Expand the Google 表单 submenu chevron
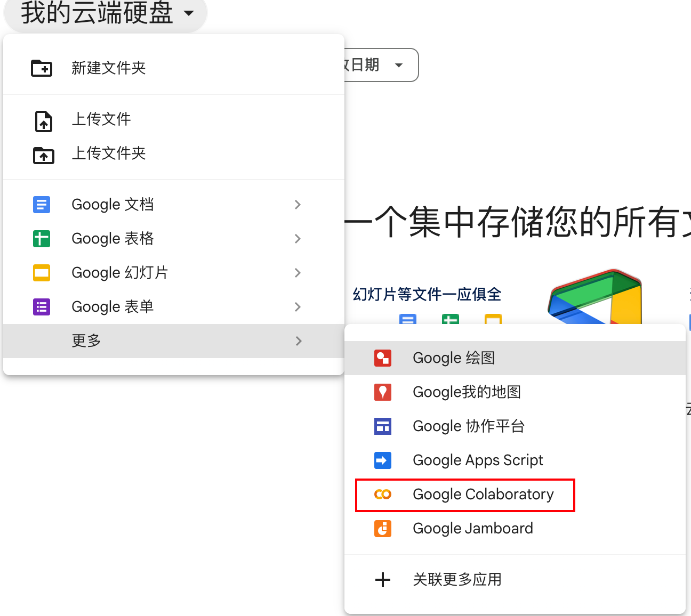 (x=298, y=307)
